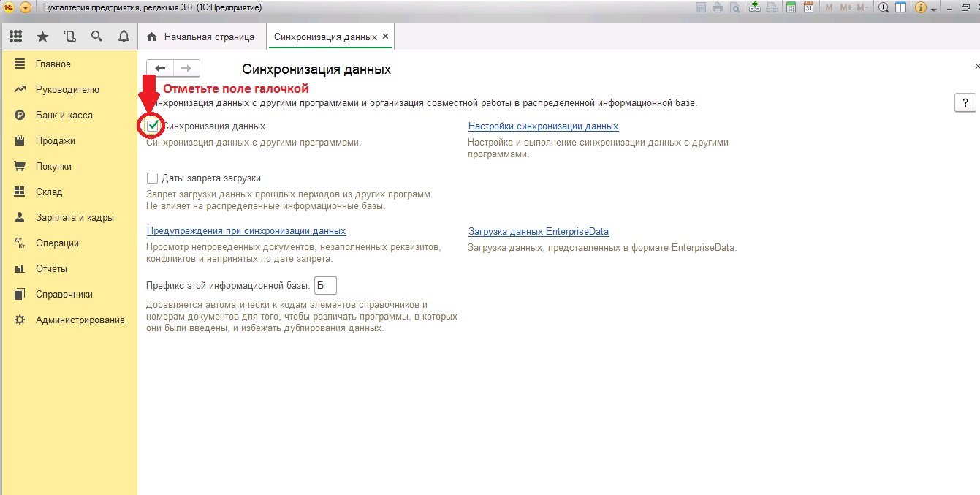Open the main menu orange dropdown button
Image resolution: width=980 pixels, height=495 pixels.
(x=26, y=7)
